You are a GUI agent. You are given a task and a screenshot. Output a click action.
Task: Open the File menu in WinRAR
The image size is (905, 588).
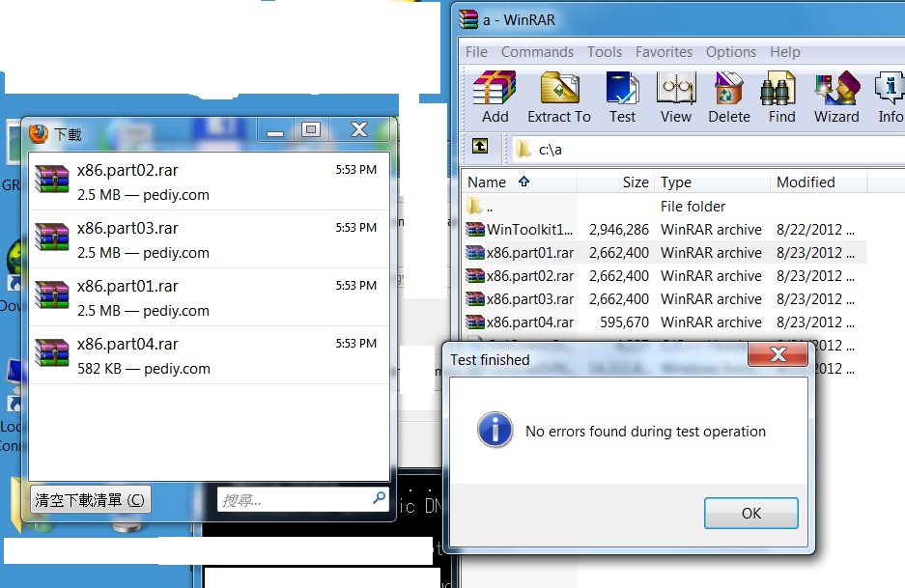coord(476,52)
